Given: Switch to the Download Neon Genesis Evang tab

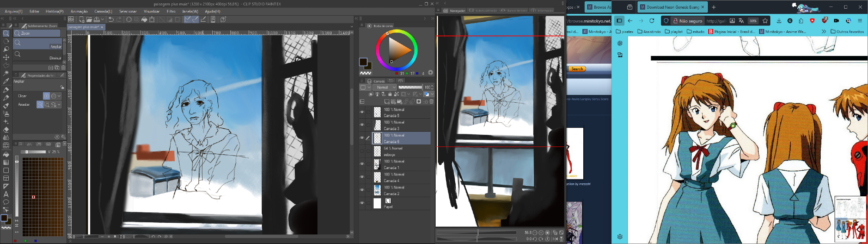Looking at the screenshot, I should coord(672,7).
